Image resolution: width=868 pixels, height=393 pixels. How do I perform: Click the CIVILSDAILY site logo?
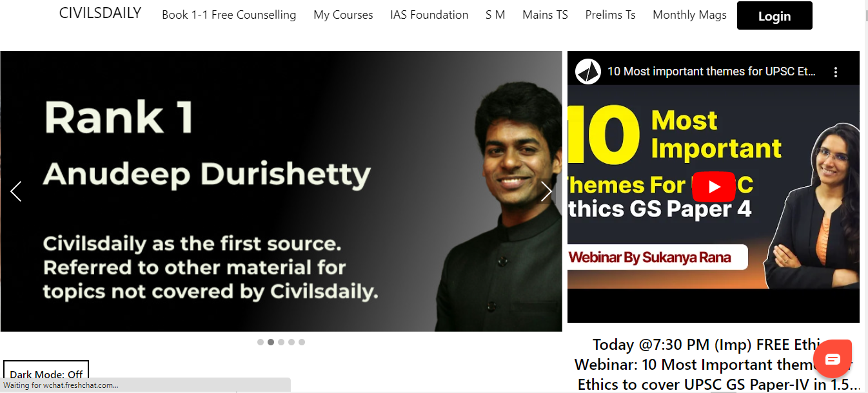tap(100, 14)
